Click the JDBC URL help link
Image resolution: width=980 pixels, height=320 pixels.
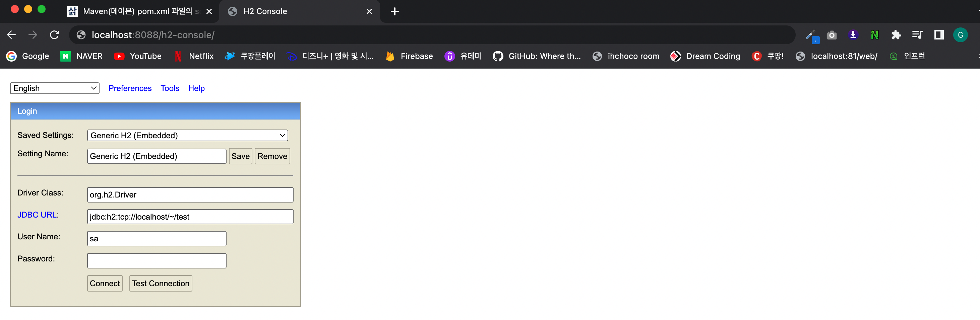[37, 215]
